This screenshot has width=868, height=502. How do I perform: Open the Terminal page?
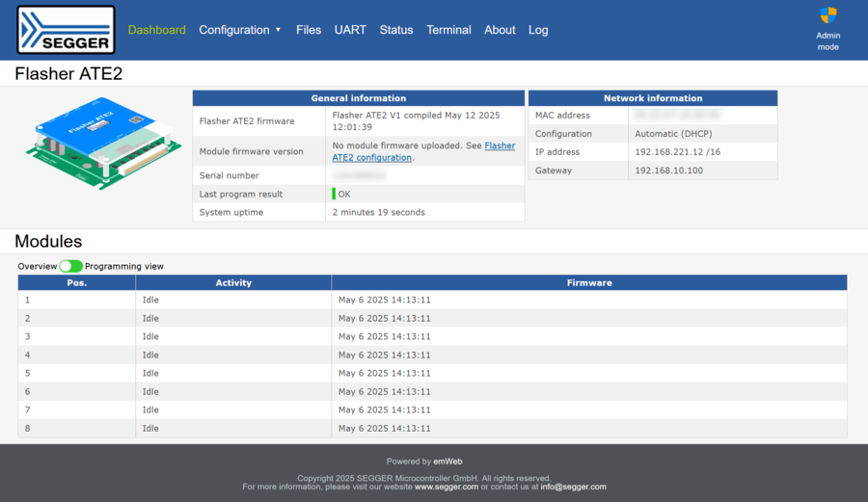point(448,30)
